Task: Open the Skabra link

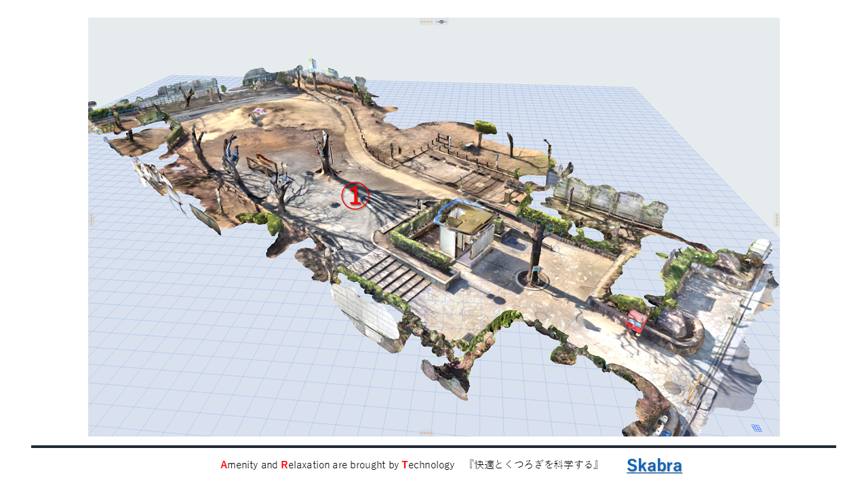Action: tap(654, 465)
